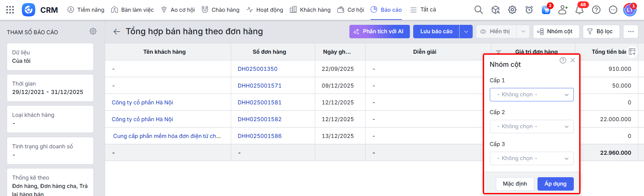This screenshot has height=196, width=644.
Task: Open the Lưu báo cáo dropdown arrow
Action: coord(466,32)
